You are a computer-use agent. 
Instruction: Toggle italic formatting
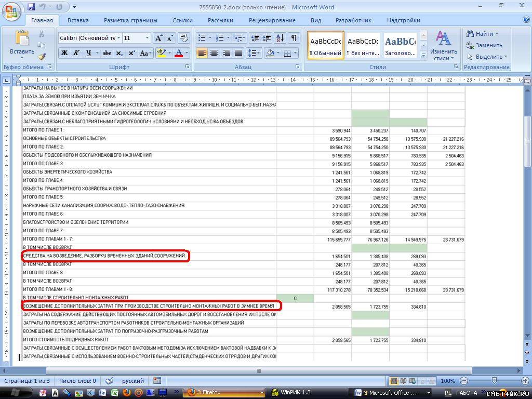pyautogui.click(x=76, y=53)
